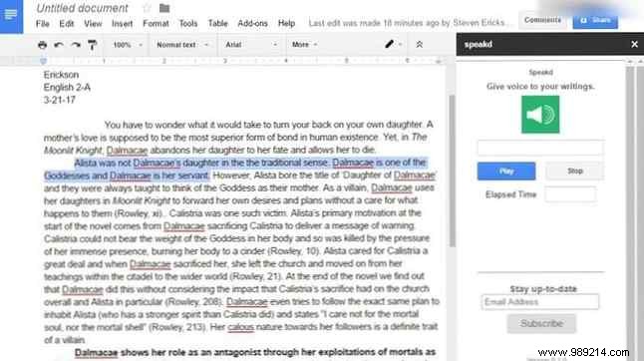644x361 pixels.
Task: Click the Comments button
Action: (x=542, y=20)
